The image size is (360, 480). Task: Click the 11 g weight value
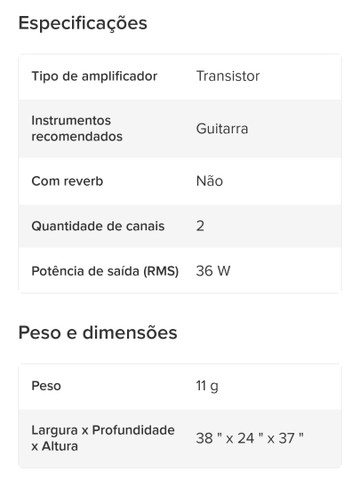click(207, 386)
